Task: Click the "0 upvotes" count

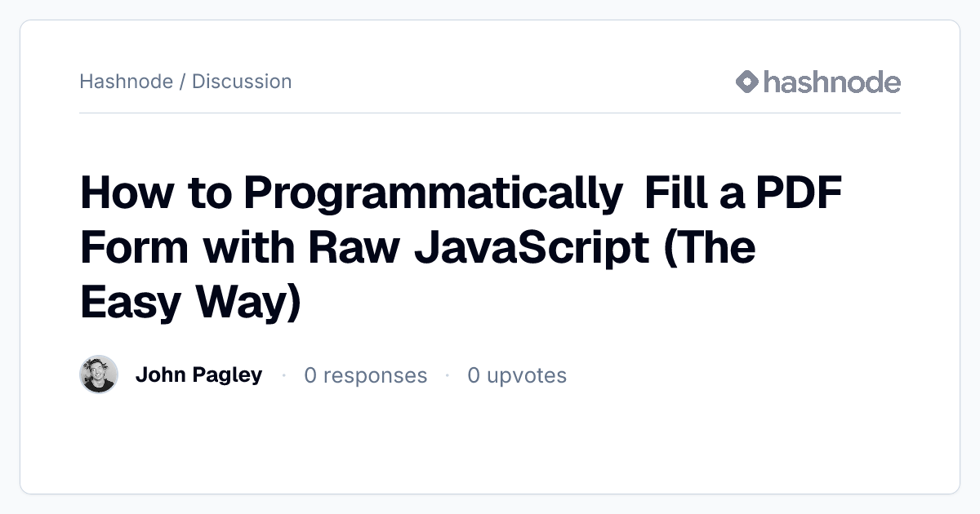Action: (517, 375)
